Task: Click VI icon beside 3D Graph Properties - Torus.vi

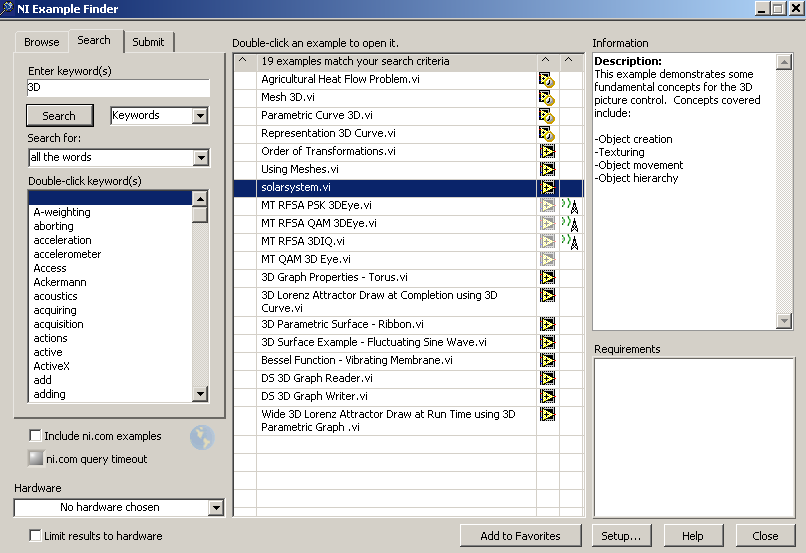Action: point(547,278)
